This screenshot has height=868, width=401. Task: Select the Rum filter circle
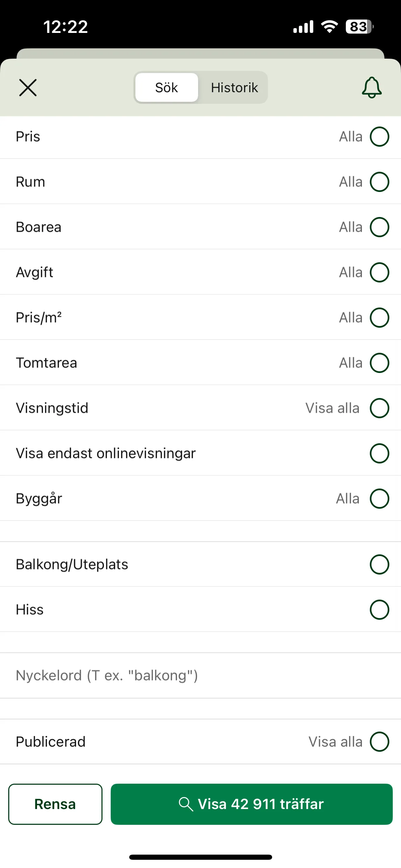click(x=379, y=182)
